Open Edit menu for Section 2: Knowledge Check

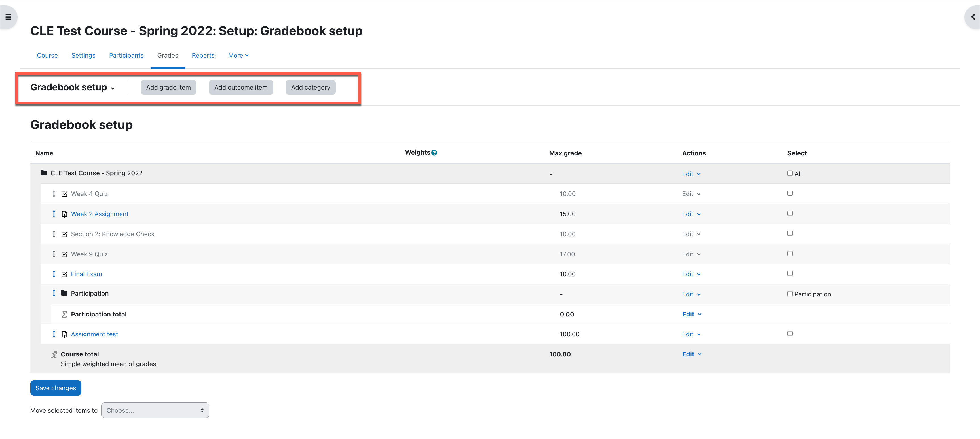point(691,234)
